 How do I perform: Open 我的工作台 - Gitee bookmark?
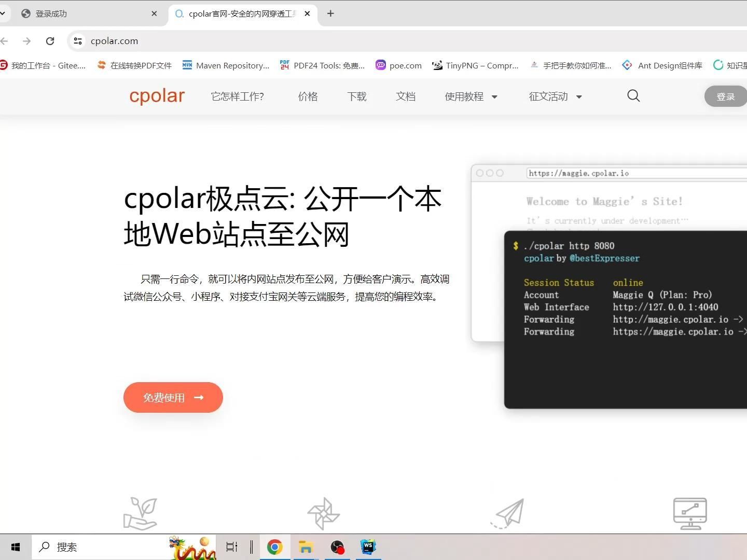(x=44, y=65)
